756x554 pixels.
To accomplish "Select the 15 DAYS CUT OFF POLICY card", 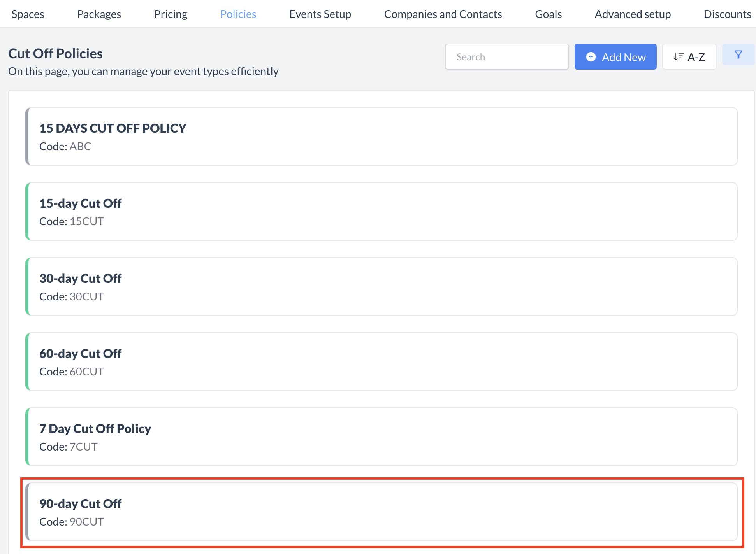I will coord(381,136).
